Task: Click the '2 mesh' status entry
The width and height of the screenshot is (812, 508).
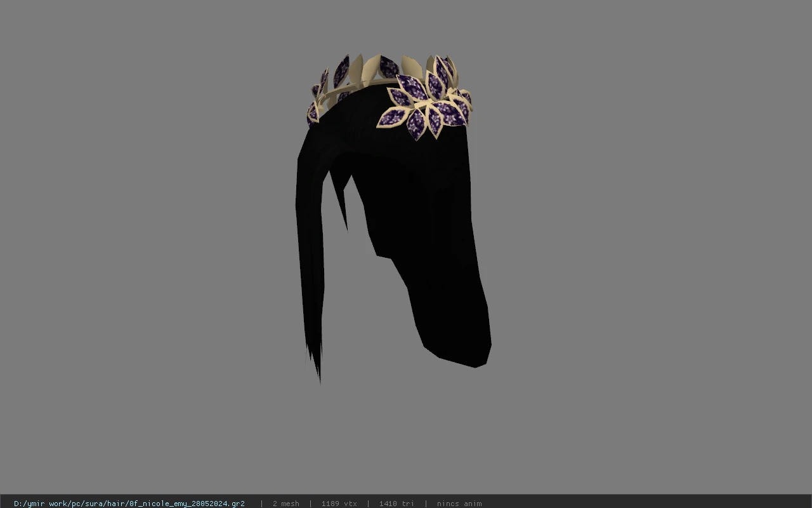Action: [x=286, y=504]
